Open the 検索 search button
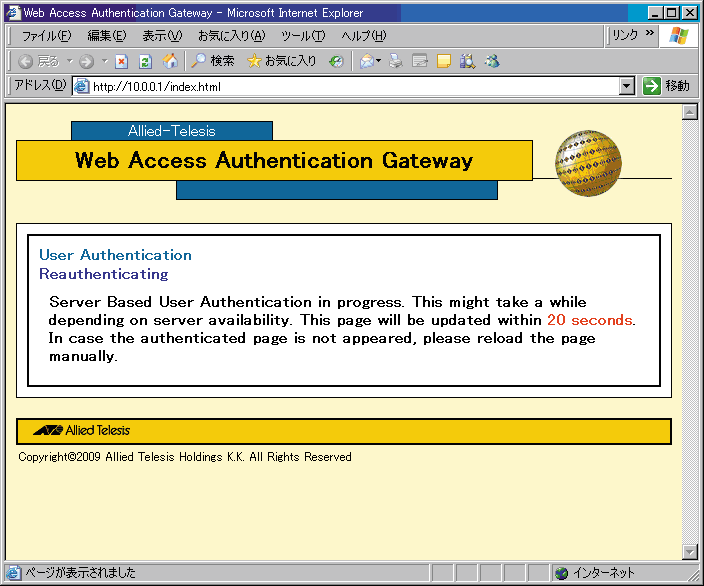Screen dimensions: 704x586 click(213, 61)
